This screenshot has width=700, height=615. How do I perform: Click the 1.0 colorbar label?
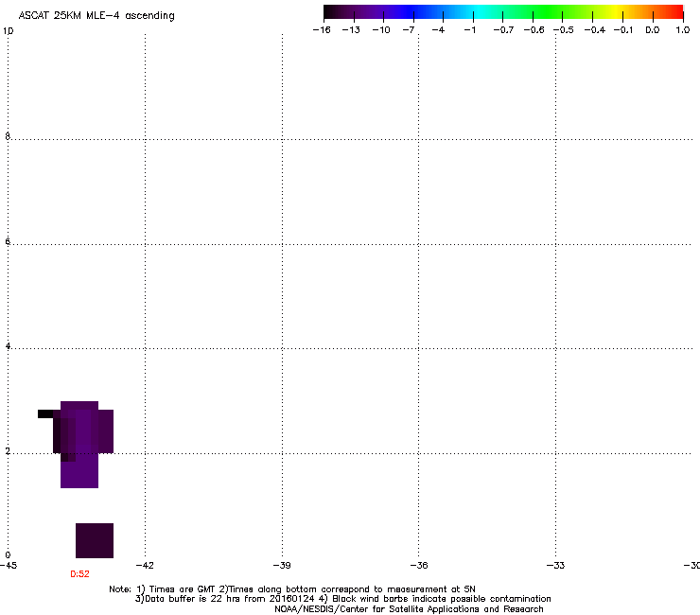point(683,30)
